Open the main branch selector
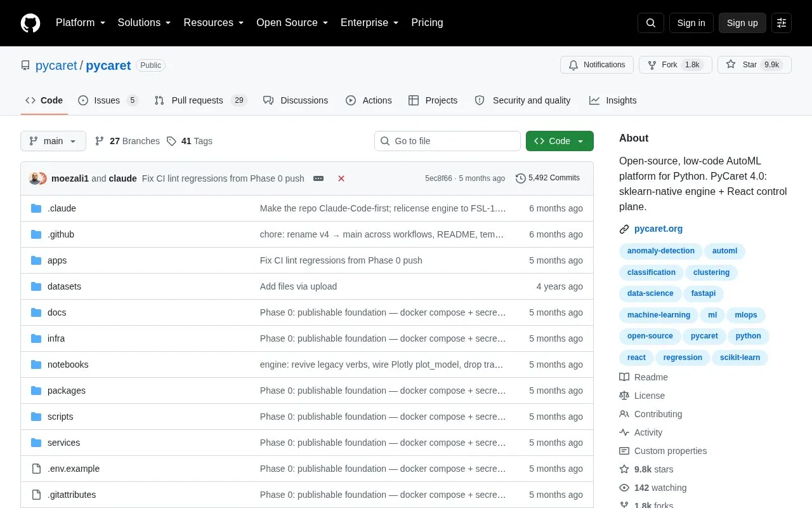The height and width of the screenshot is (508, 812). [53, 141]
